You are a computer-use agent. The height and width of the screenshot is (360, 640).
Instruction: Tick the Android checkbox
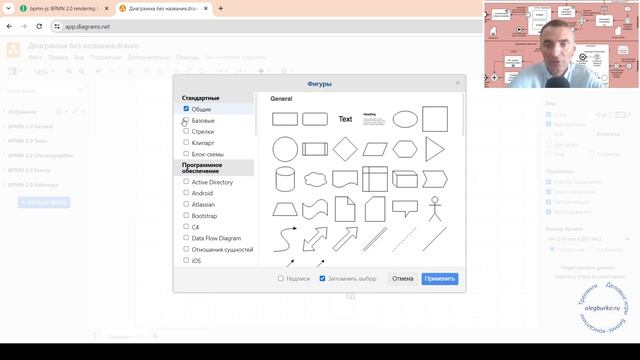186,193
